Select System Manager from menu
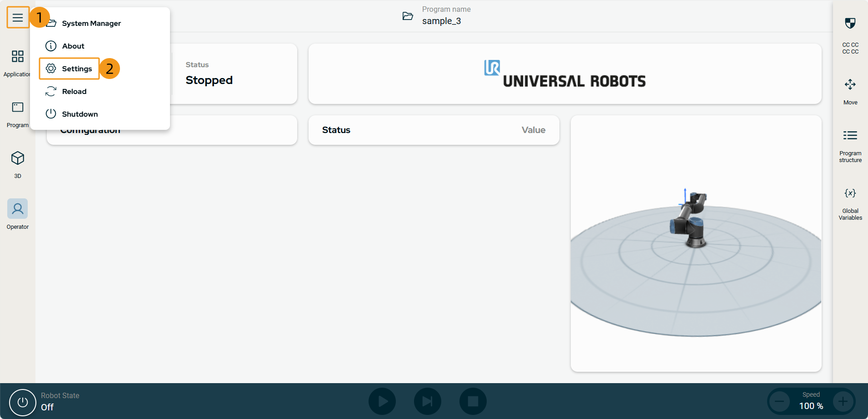Image resolution: width=868 pixels, height=419 pixels. coord(91,24)
